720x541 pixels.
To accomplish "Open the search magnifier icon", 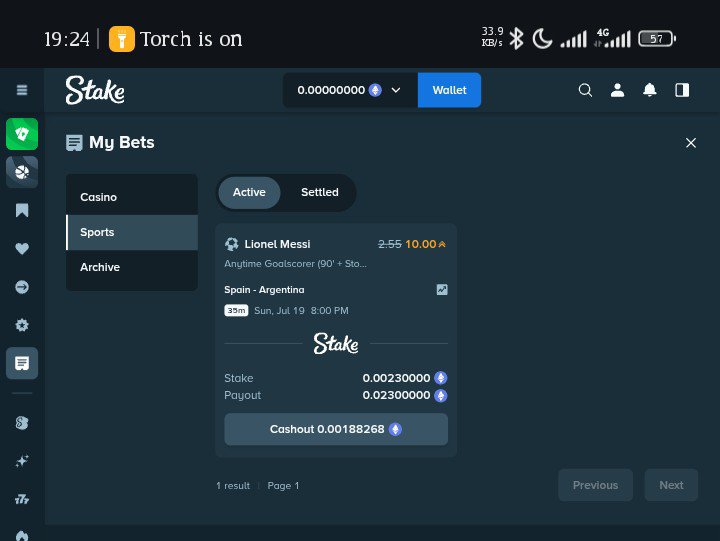I will pos(585,90).
